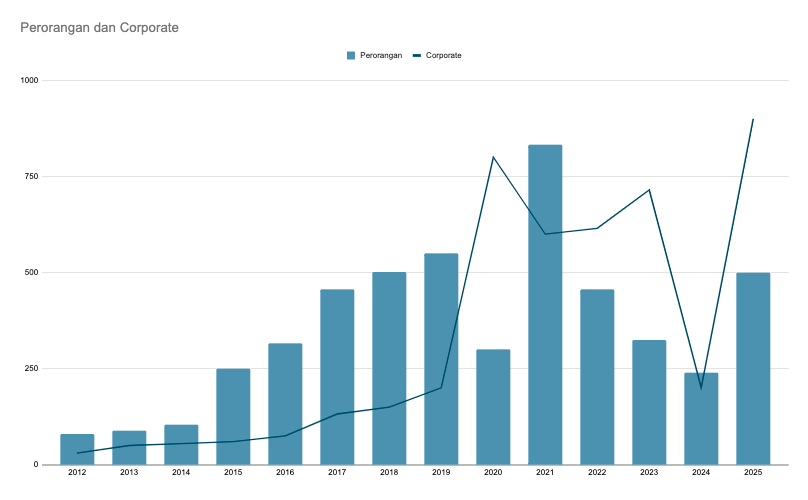The image size is (808, 500).
Task: Click the Perorangan legend color swatch
Action: pyautogui.click(x=351, y=55)
